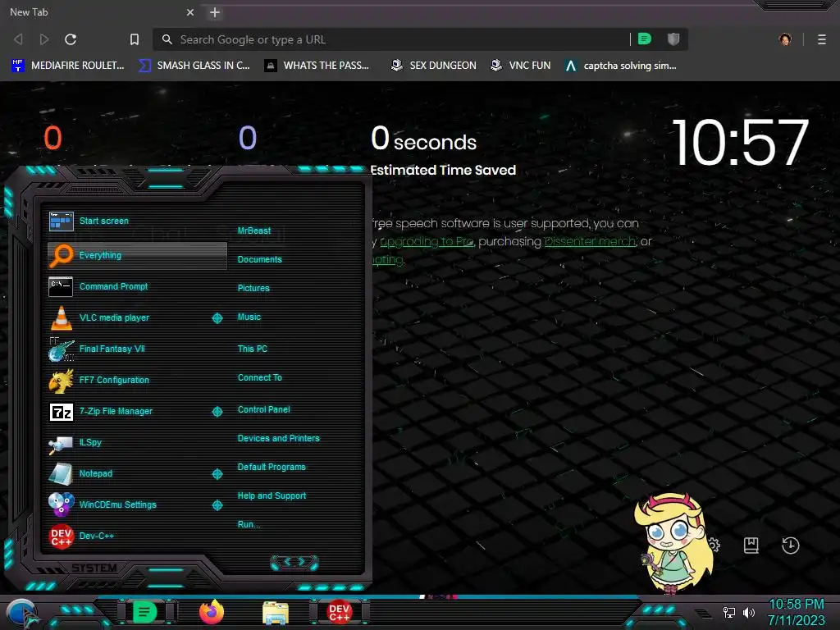The width and height of the screenshot is (840, 630).
Task: Close the New Tab tab
Action: point(190,12)
